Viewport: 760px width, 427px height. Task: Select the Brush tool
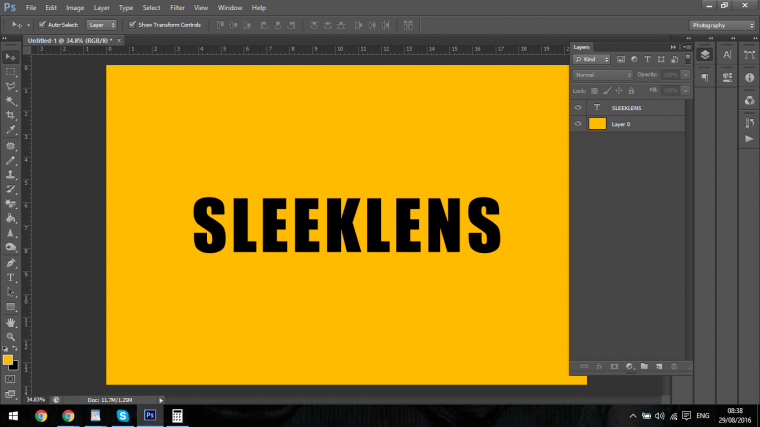tap(10, 160)
